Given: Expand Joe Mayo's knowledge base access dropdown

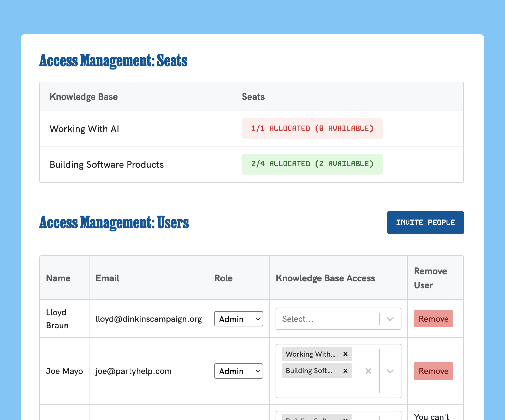Looking at the screenshot, I should tap(390, 371).
